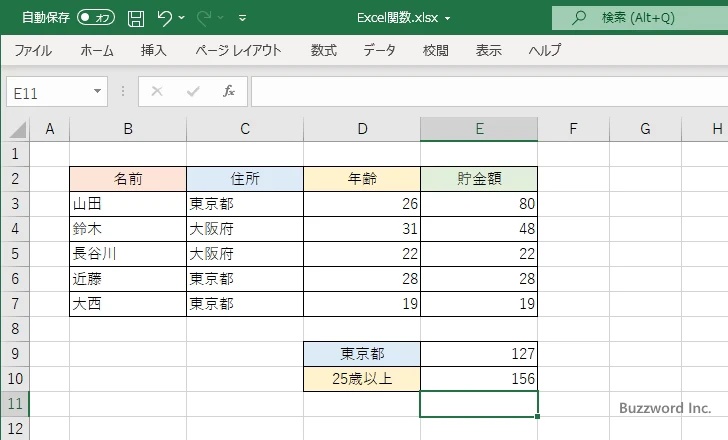This screenshot has height=440, width=728.
Task: Select column F header
Action: coord(573,129)
